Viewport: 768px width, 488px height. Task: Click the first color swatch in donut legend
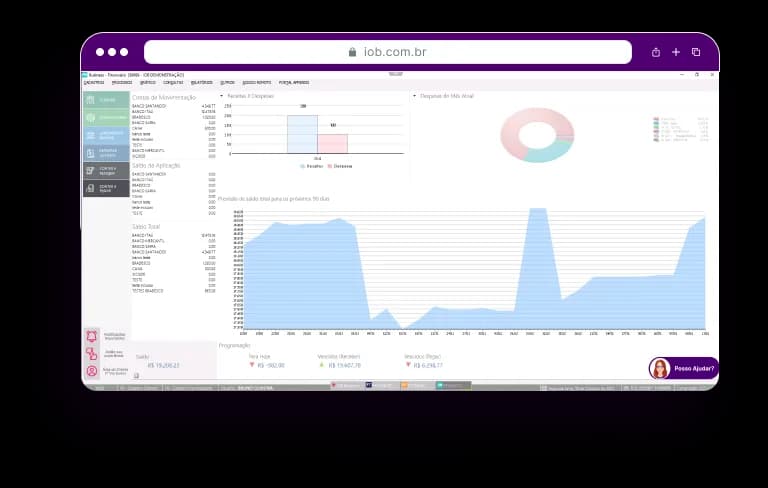656,119
